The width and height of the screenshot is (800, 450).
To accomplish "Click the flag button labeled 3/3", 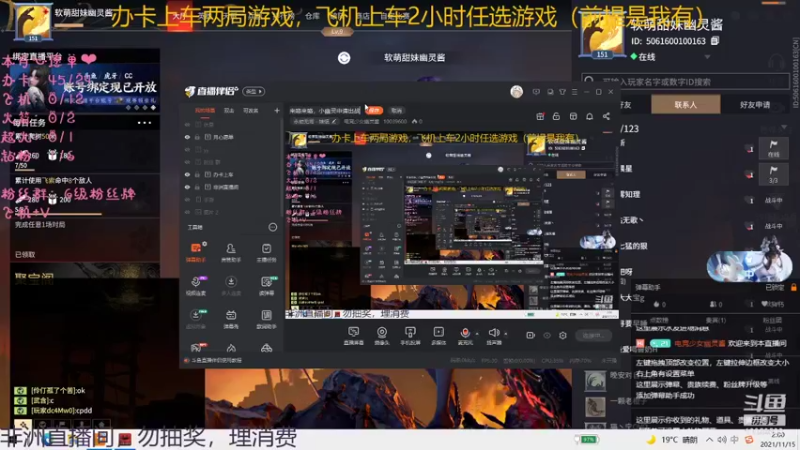I will (x=773, y=174).
